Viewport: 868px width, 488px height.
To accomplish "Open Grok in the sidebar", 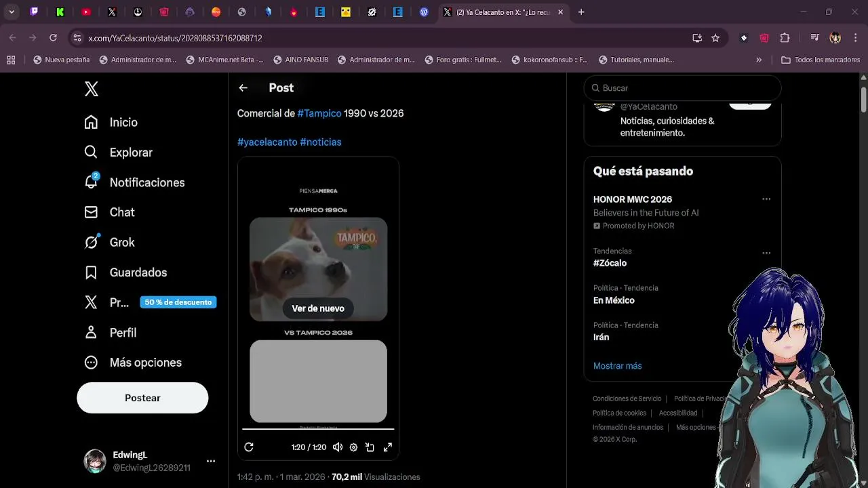I will pos(109,242).
